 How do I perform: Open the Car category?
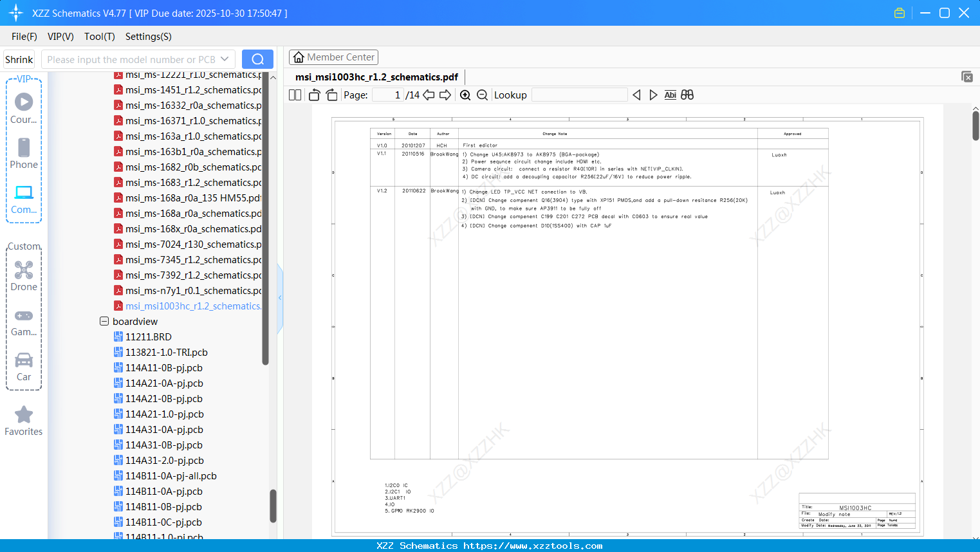(x=24, y=366)
